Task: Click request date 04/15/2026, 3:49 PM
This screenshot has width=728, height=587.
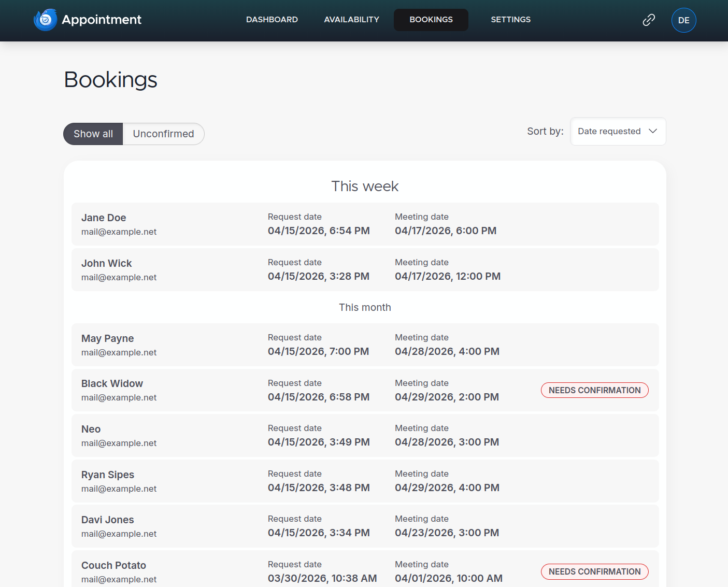Action: (x=319, y=442)
